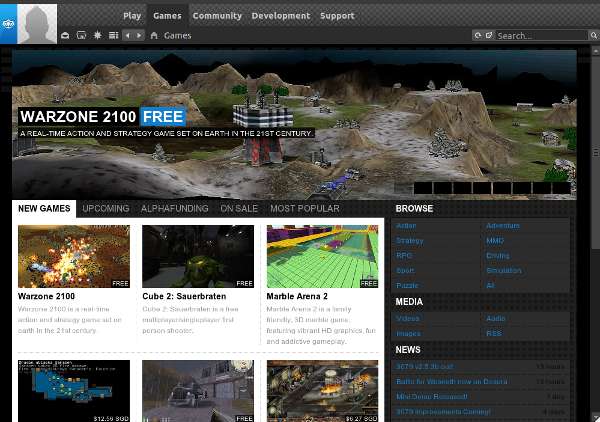
Task: Select the Play tab
Action: point(132,16)
